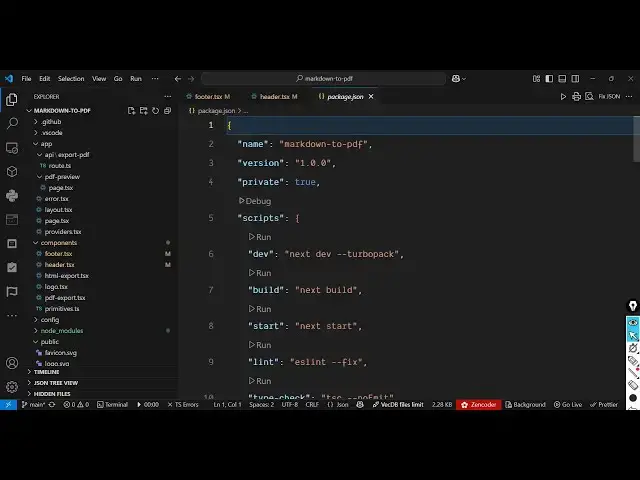Click New Folder icon in Explorer header
Screen dimensions: 640x480
click(x=143, y=111)
